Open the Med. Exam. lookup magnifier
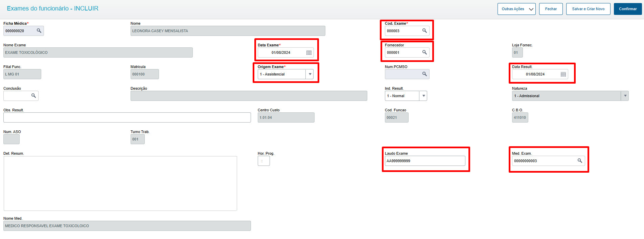Screen dimensions: 644x239 [x=580, y=161]
